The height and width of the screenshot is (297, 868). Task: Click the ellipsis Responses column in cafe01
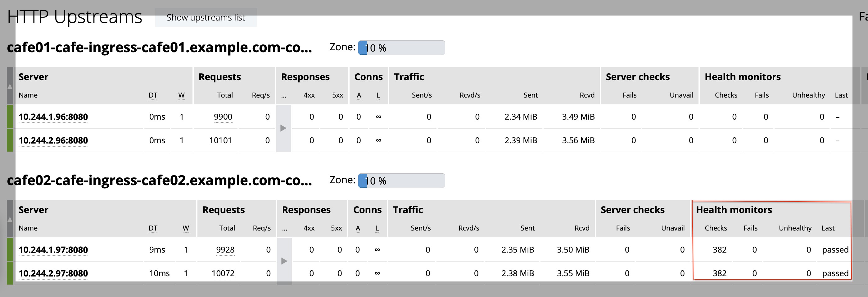coord(284,95)
